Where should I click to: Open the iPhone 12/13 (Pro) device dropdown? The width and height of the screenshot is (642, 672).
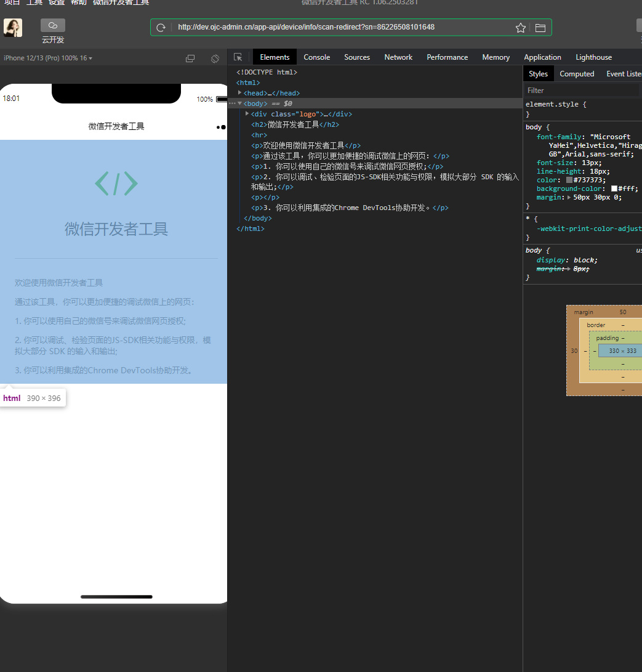(48, 58)
